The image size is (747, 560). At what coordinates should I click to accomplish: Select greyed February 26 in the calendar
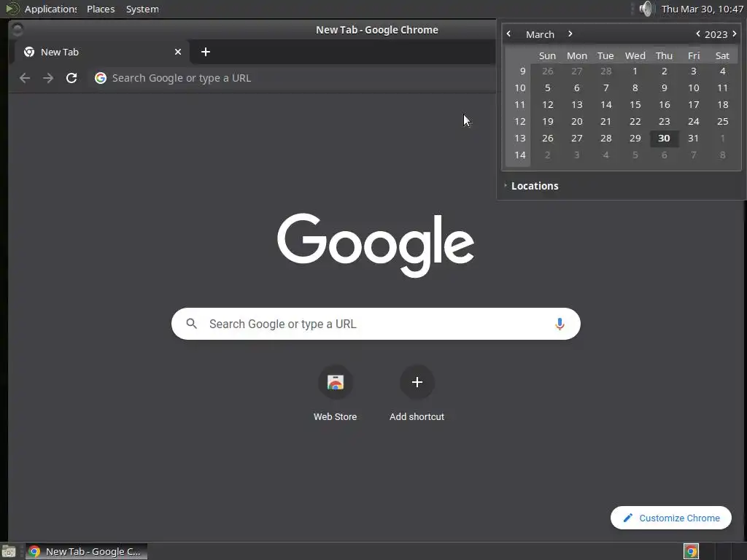(x=548, y=71)
